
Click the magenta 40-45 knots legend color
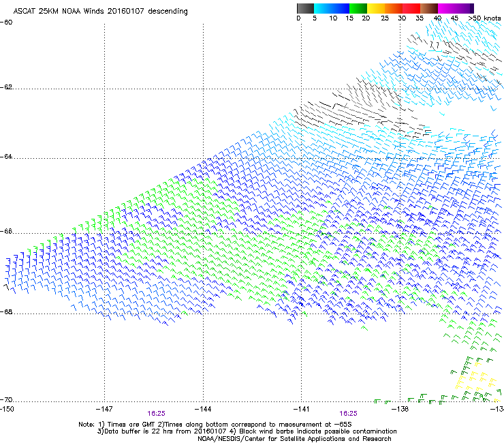pos(447,8)
